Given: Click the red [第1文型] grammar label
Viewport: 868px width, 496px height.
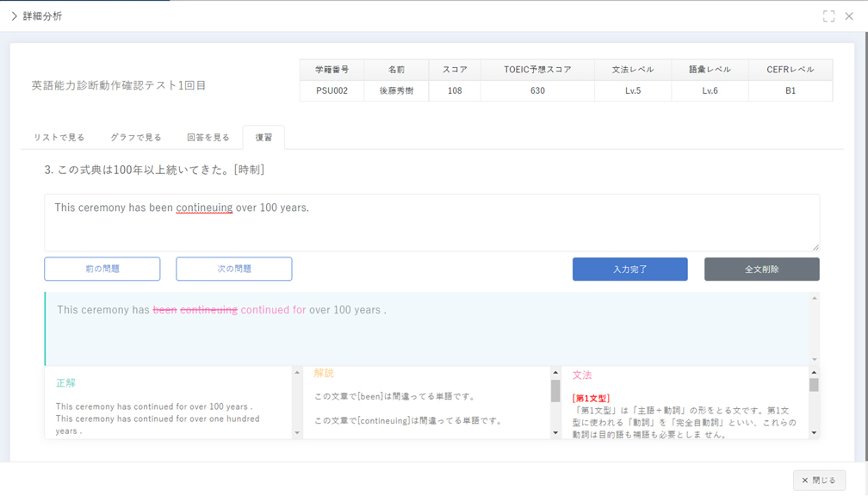Looking at the screenshot, I should tap(592, 398).
